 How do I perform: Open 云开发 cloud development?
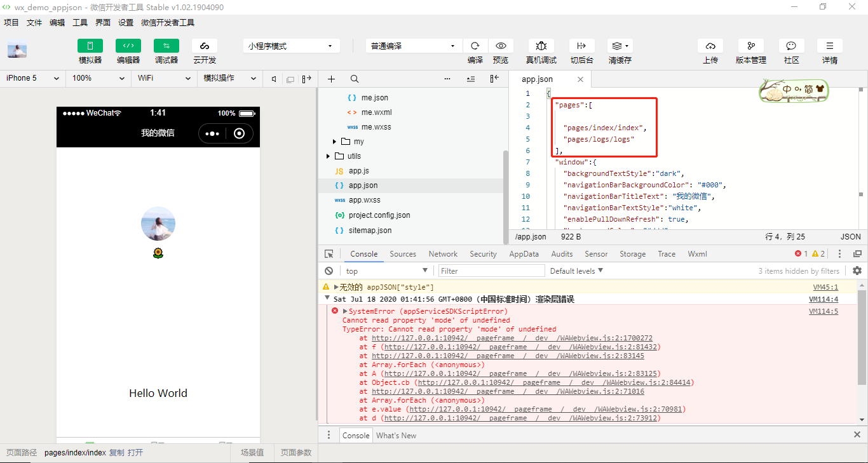point(205,46)
